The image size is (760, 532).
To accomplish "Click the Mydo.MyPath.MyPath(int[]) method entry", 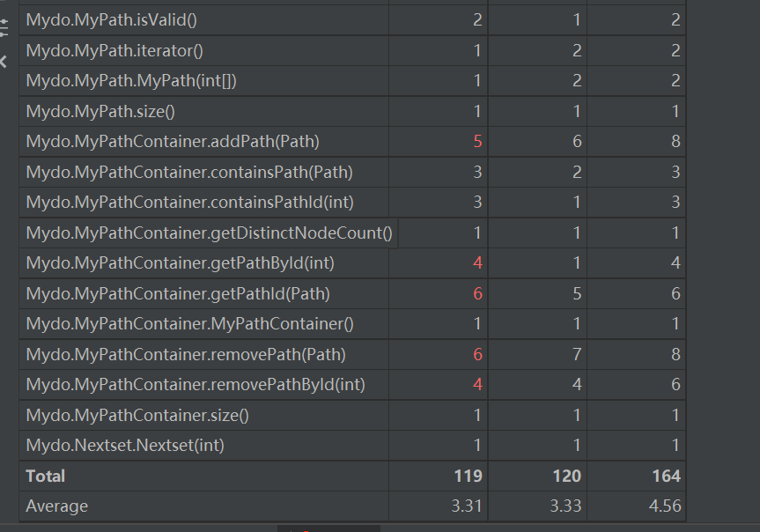I will (131, 80).
